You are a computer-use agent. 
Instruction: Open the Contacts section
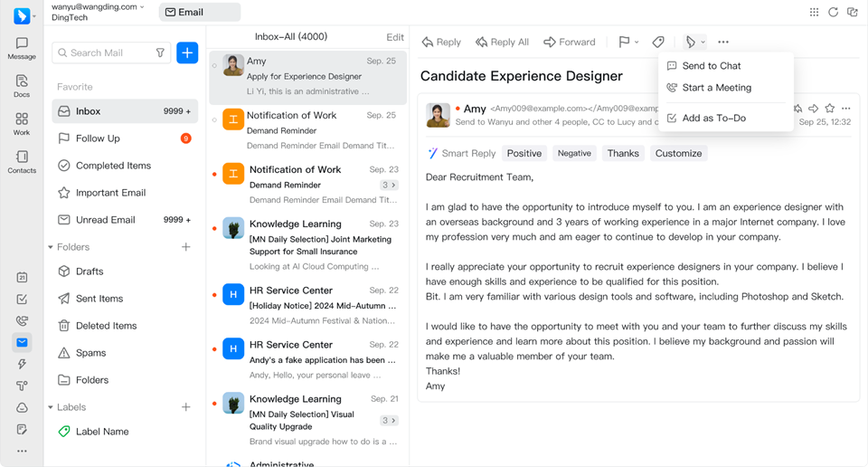22,162
